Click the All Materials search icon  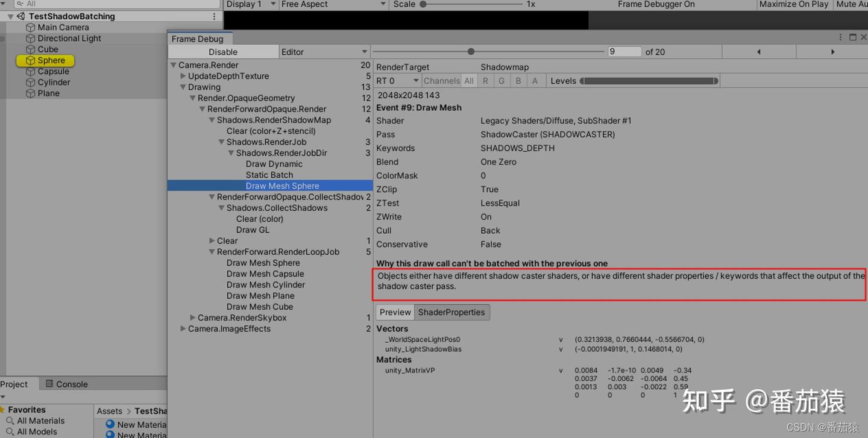[x=10, y=421]
